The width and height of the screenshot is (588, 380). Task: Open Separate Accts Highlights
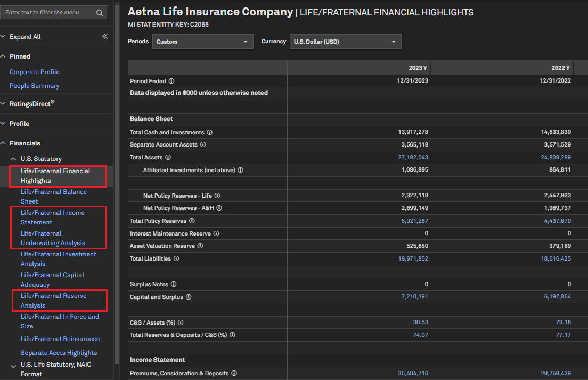click(59, 353)
